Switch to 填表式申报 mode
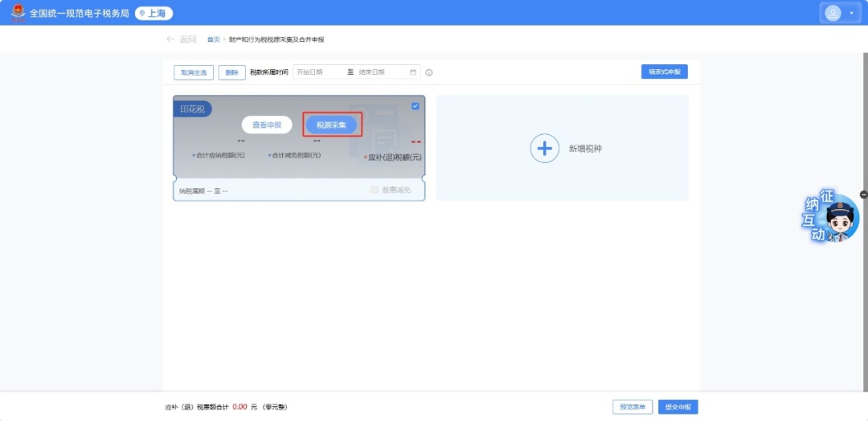The height and width of the screenshot is (421, 868). (x=664, y=72)
